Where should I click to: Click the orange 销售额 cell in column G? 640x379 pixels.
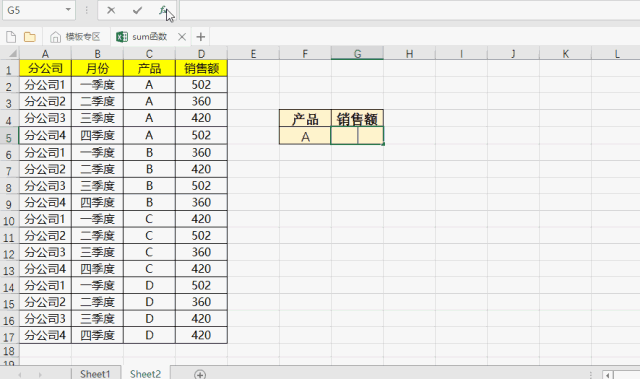[x=357, y=118]
